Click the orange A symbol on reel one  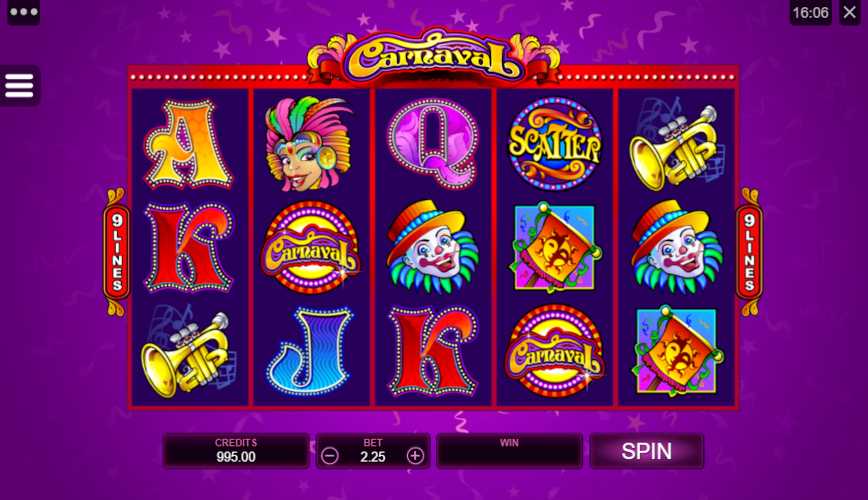pyautogui.click(x=188, y=144)
